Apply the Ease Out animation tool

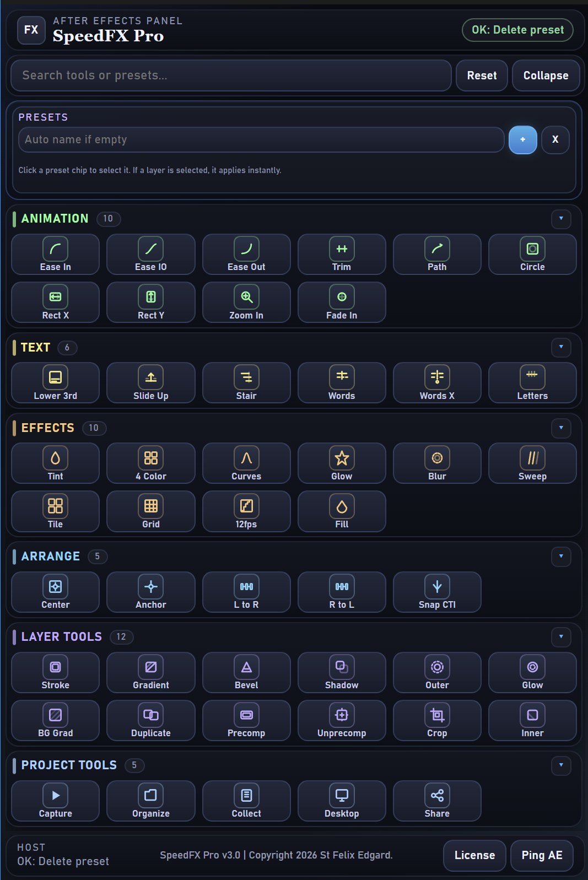coord(246,254)
